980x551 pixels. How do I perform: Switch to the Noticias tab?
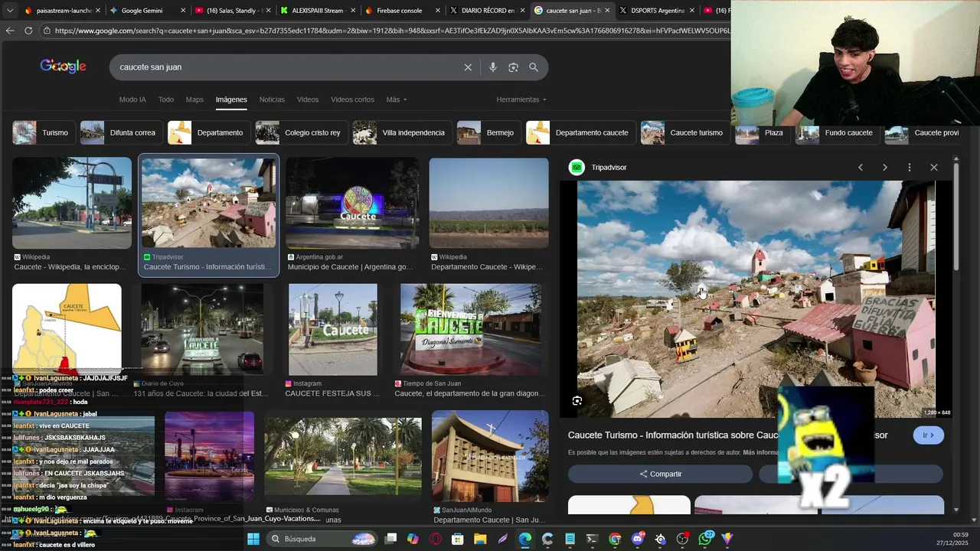(272, 99)
